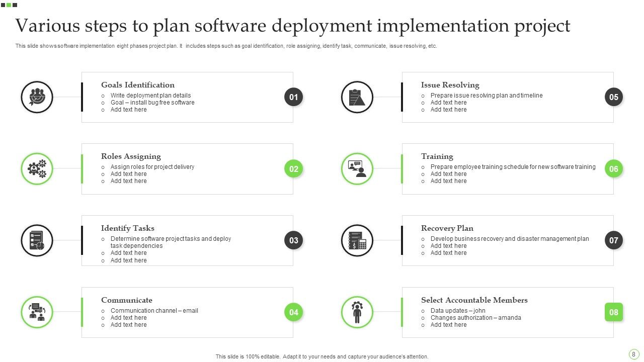
Task: Click the green 08 badge on Select Accountable Members
Action: point(613,312)
